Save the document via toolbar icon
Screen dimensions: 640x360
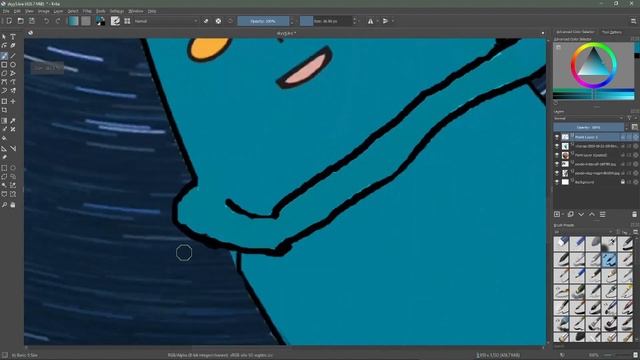32,21
